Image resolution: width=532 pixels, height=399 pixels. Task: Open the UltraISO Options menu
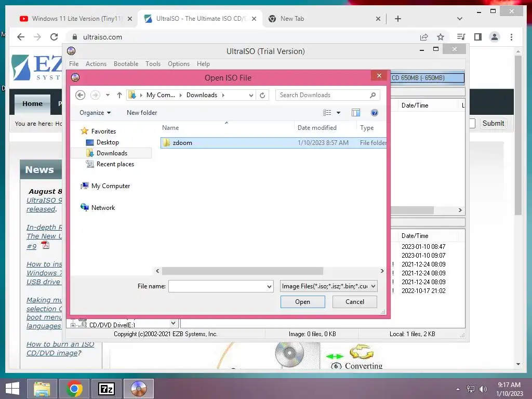[x=179, y=64]
